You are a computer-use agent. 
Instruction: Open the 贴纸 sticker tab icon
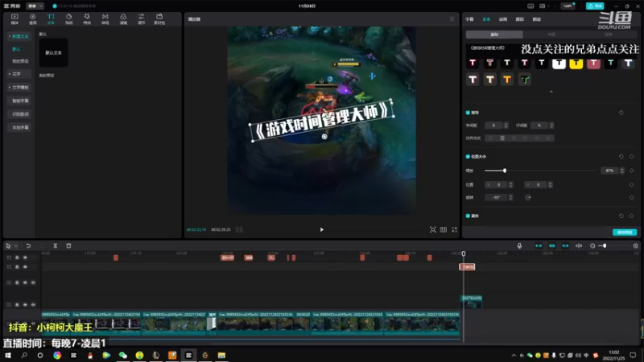pyautogui.click(x=69, y=19)
